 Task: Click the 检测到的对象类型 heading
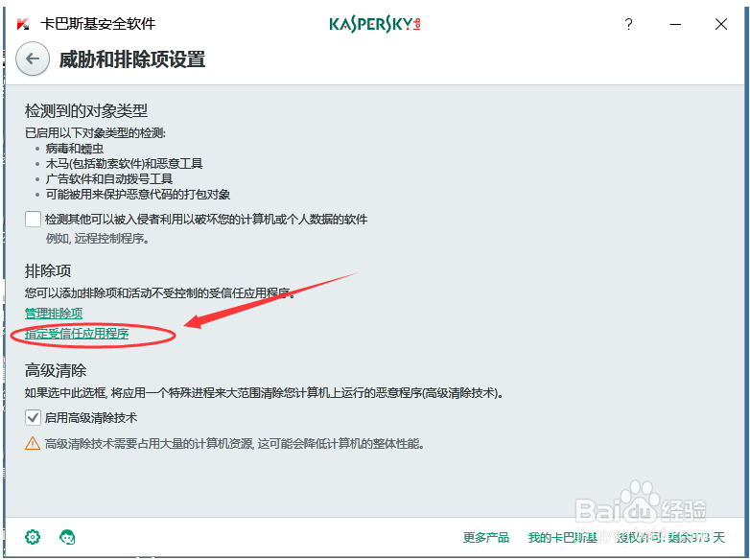tap(86, 111)
